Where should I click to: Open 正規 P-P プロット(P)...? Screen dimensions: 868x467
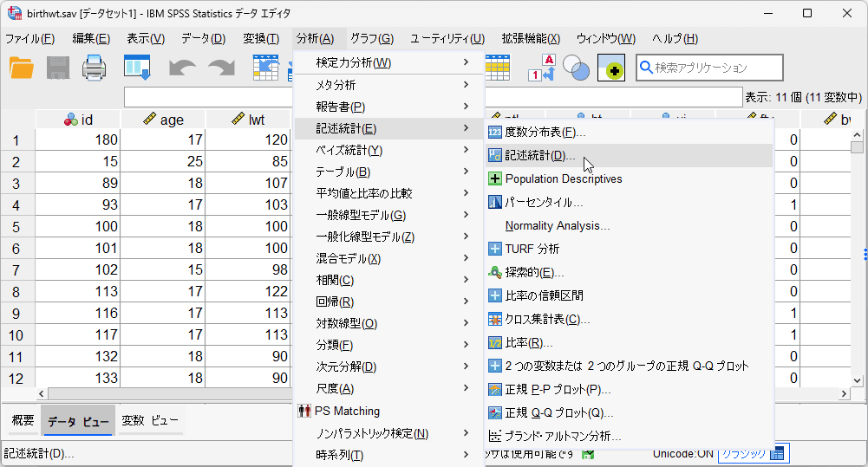tap(629, 390)
